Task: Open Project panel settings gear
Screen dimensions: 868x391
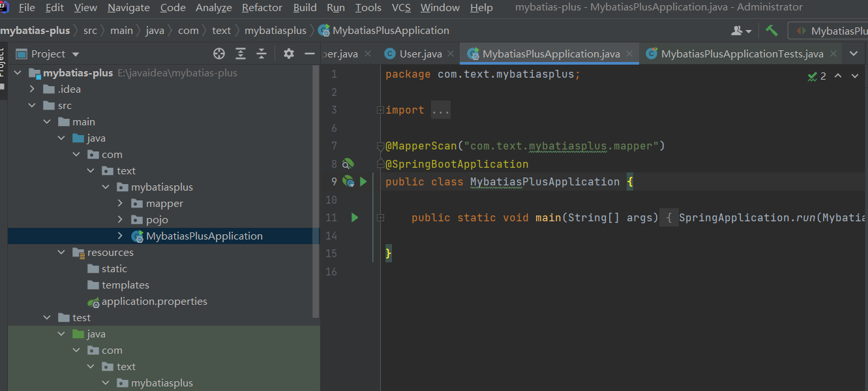Action: pyautogui.click(x=289, y=54)
